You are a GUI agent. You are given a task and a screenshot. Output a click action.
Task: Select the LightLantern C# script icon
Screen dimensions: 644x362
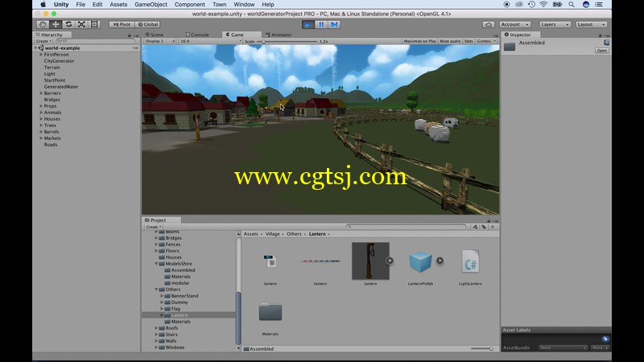click(470, 261)
